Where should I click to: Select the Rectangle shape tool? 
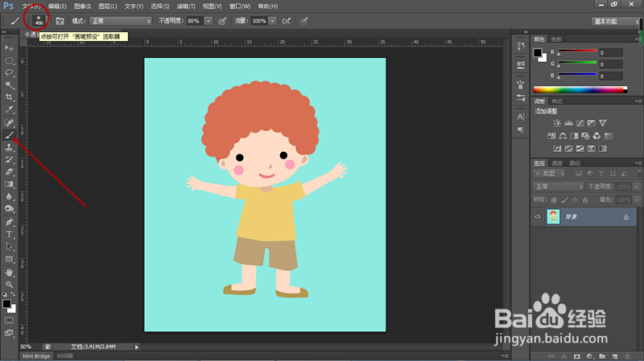(x=9, y=259)
